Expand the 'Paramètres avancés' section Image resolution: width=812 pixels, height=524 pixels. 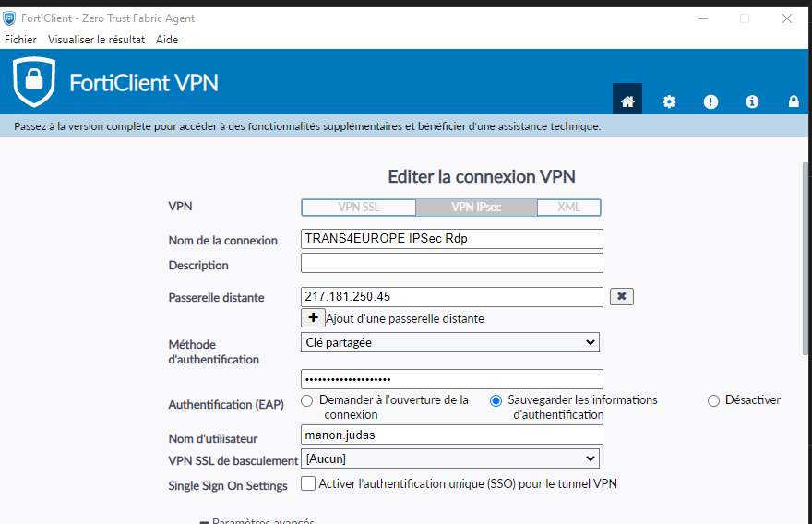tap(258, 521)
